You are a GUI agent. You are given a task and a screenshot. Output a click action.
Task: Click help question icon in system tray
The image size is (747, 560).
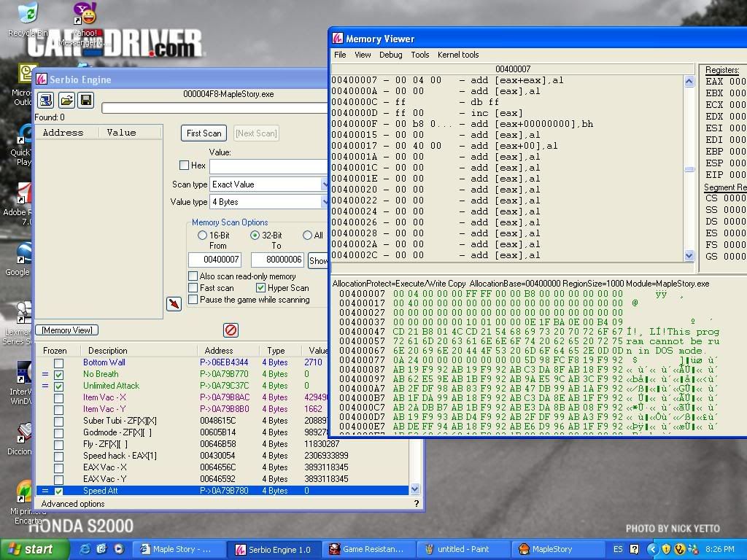click(x=634, y=549)
